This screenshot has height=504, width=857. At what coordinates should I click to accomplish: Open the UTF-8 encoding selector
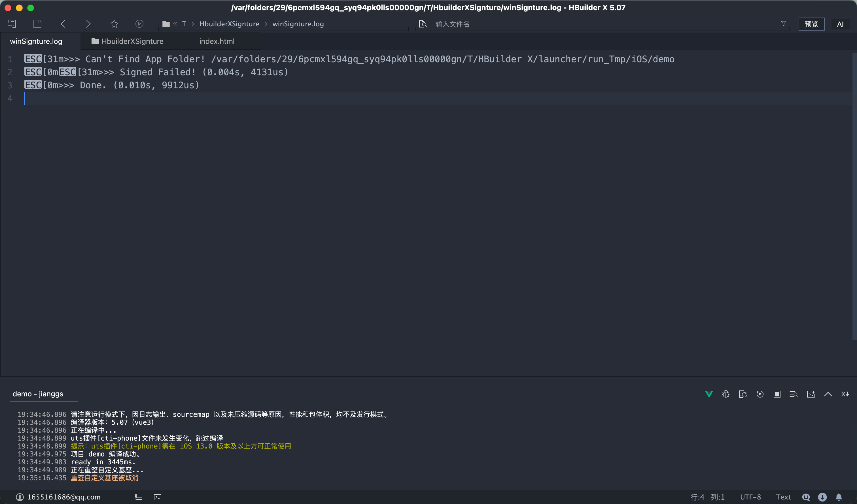(750, 497)
